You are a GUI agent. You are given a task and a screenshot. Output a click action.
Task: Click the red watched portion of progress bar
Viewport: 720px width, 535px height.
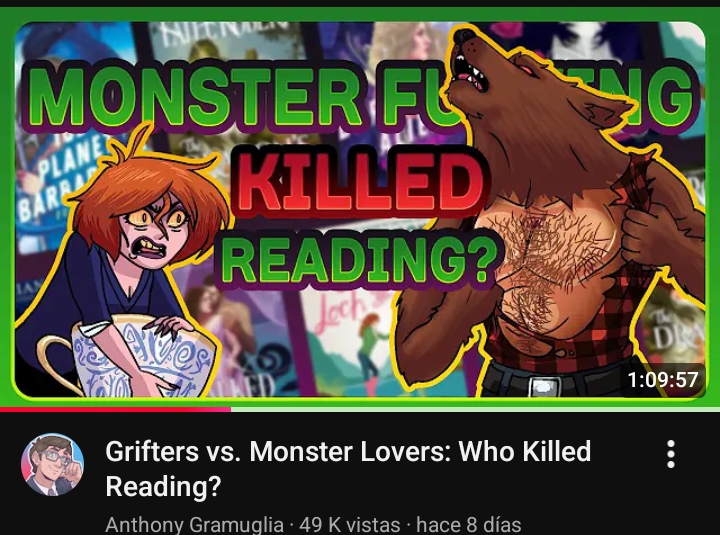115,409
